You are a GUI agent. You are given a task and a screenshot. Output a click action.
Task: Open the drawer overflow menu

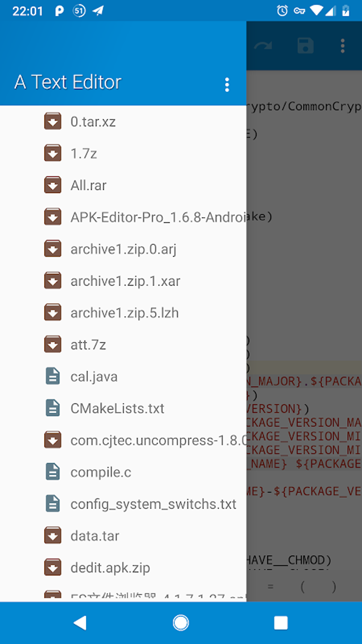(227, 85)
